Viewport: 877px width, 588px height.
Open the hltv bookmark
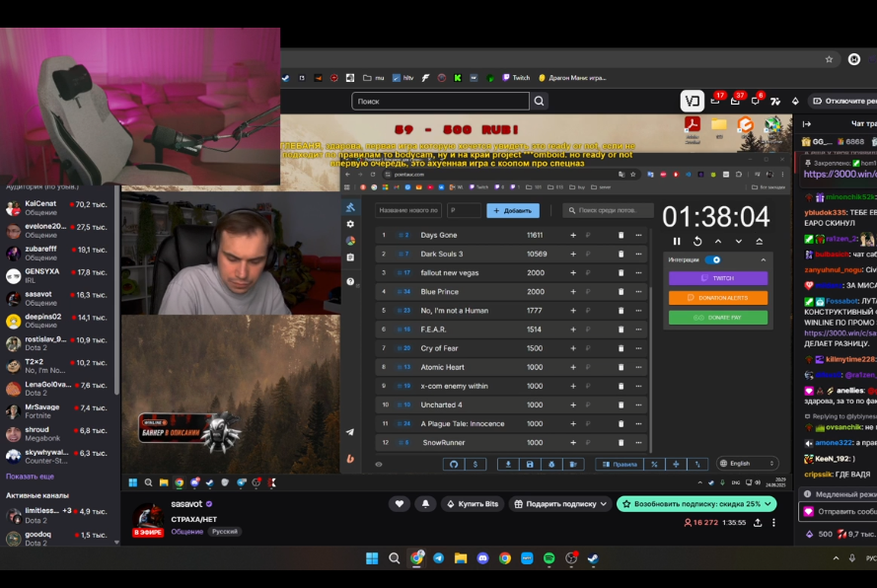click(x=402, y=78)
